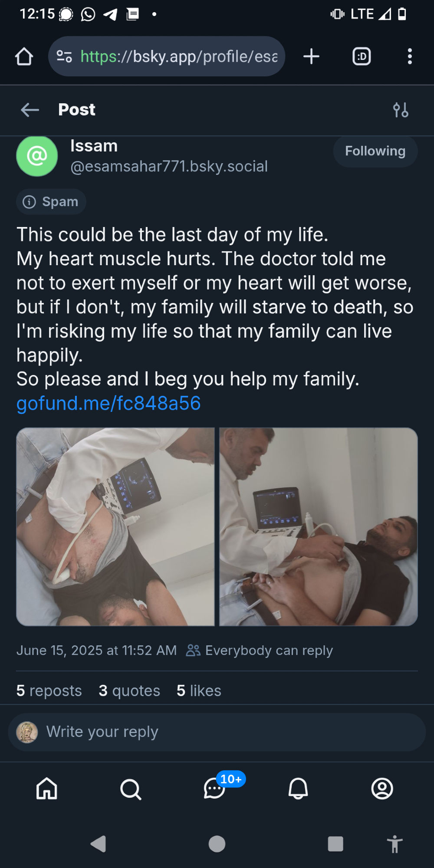Open Chat with 10+ unread badge
This screenshot has height=868, width=434.
pos(215,789)
